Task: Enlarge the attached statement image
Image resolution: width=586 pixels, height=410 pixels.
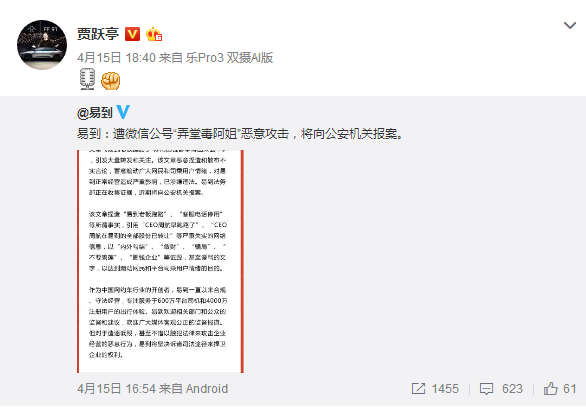Action: (x=160, y=261)
